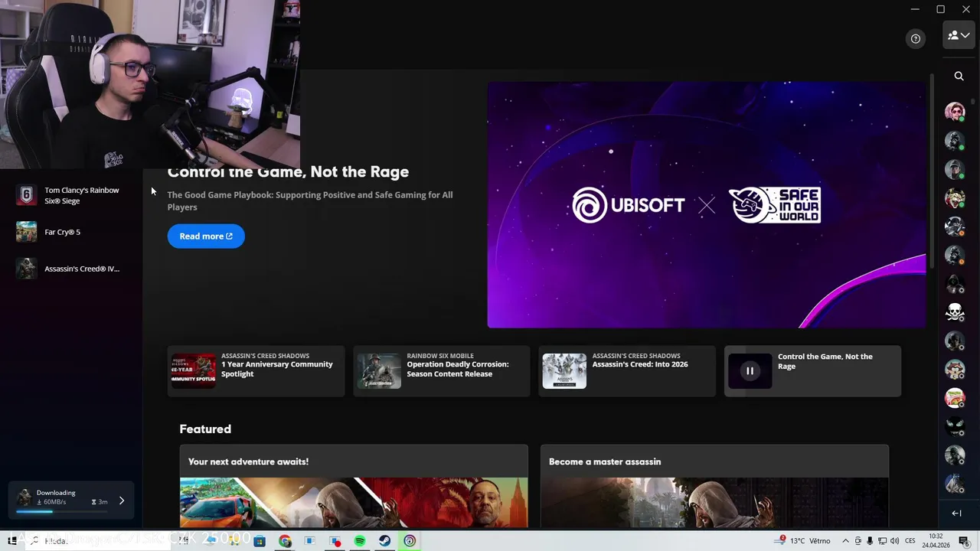Open the network icon in tray
Screen dimensions: 980x551
click(x=882, y=541)
